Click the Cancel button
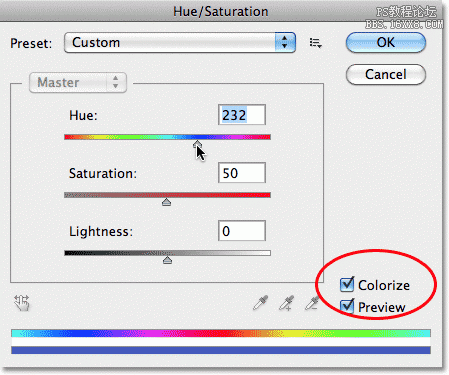449x375 pixels. [386, 74]
